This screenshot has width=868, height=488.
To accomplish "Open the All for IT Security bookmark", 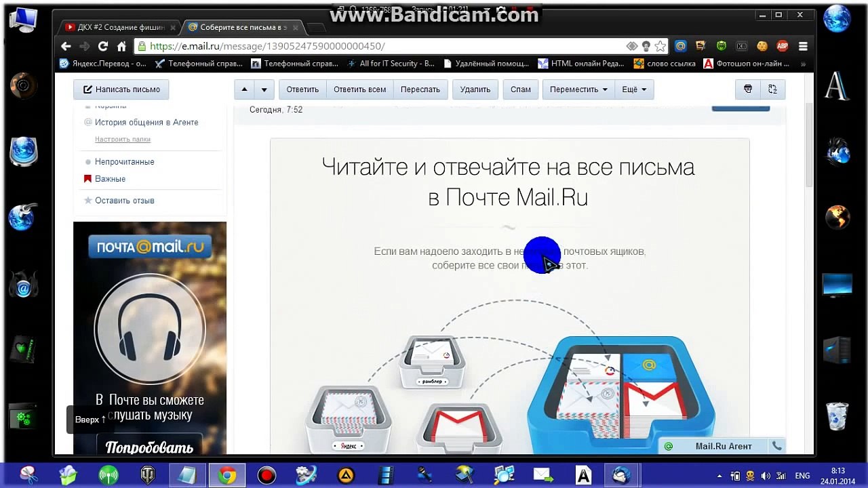I will click(391, 64).
